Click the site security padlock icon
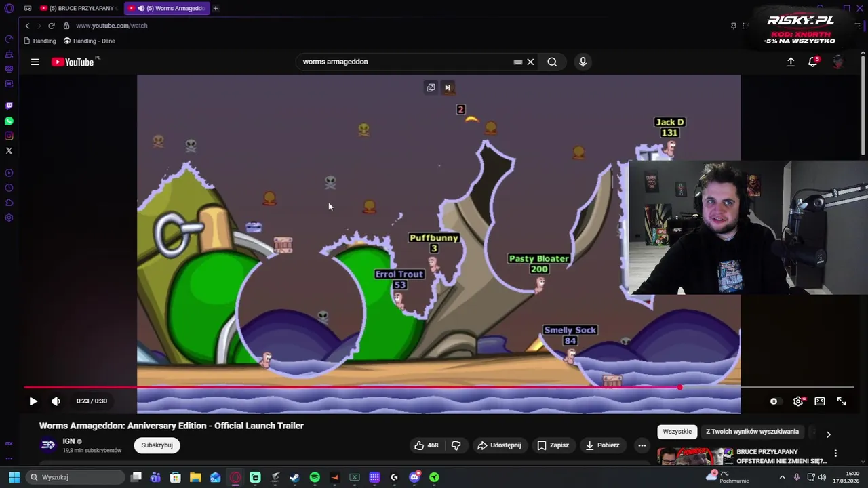Screen dimensions: 868x488 pos(66,26)
